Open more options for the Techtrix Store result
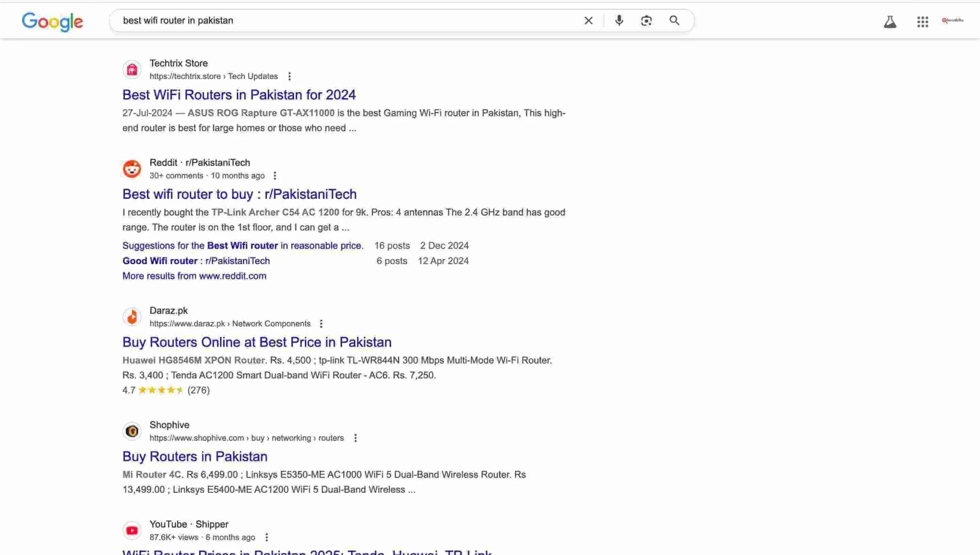This screenshot has width=980, height=555. click(x=290, y=76)
